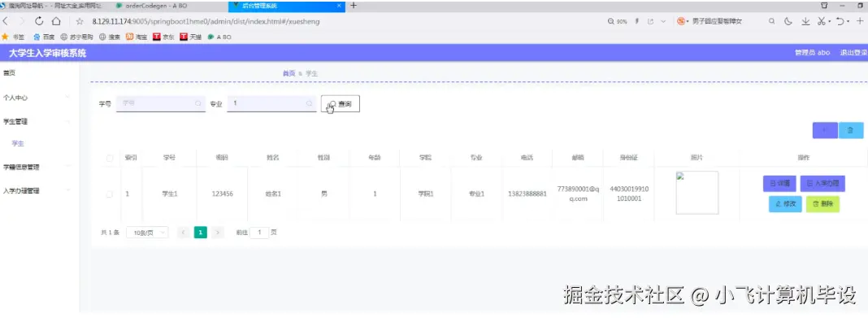This screenshot has width=868, height=318.
Task: Expand the 学籍信息管理 sidebar menu
Action: point(40,167)
